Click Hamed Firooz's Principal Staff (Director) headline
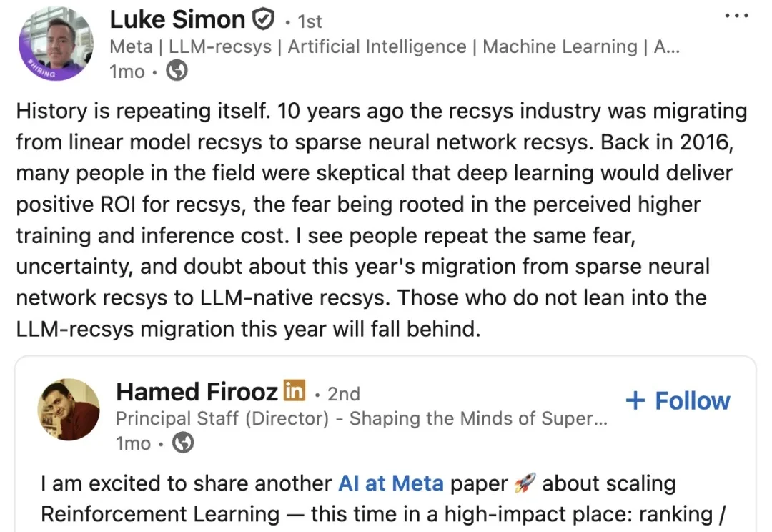The height and width of the screenshot is (532, 772). [x=362, y=418]
